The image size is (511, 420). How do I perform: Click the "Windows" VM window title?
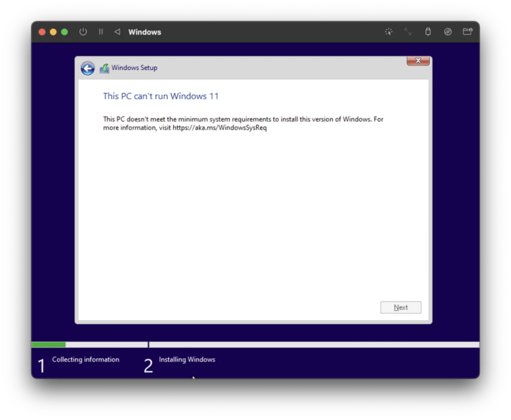coord(145,32)
